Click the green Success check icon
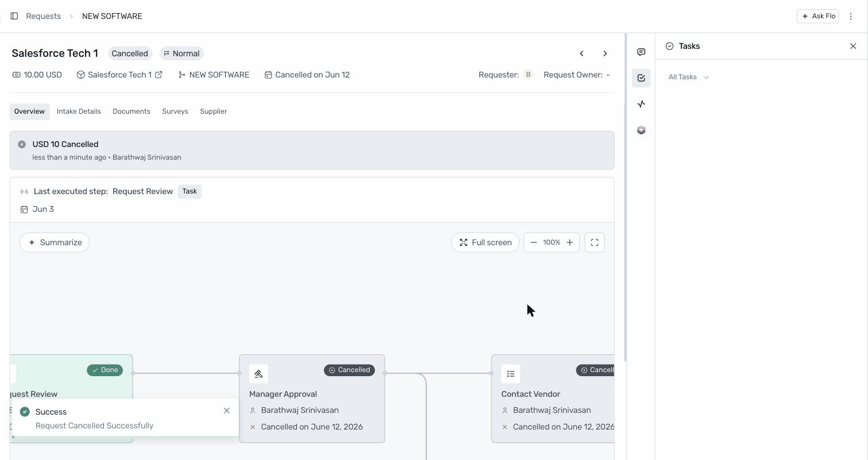The width and height of the screenshot is (868, 460). click(x=25, y=412)
